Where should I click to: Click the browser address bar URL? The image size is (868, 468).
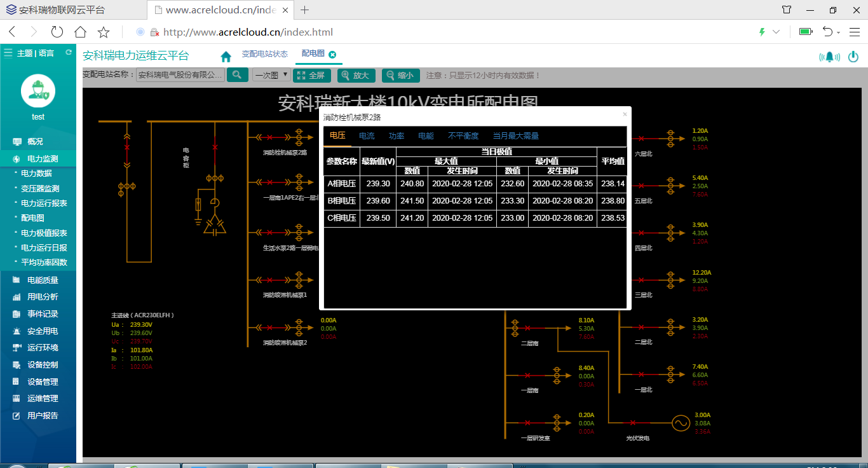pos(248,32)
